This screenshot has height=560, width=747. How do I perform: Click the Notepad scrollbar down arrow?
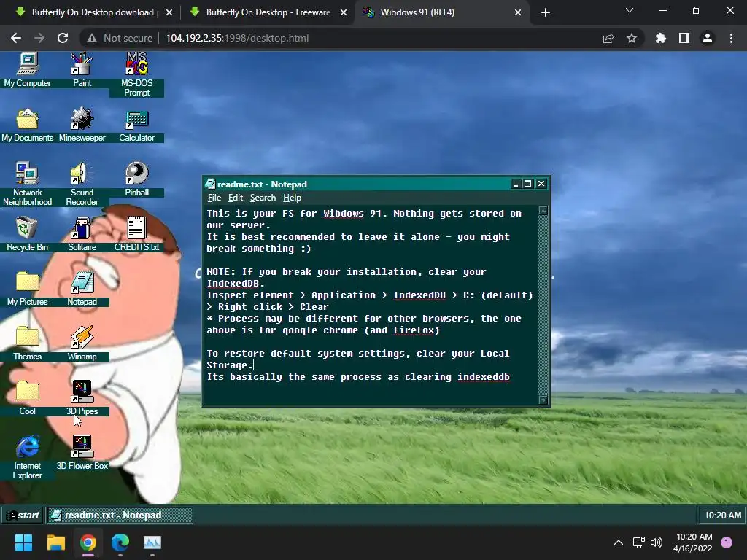click(x=543, y=400)
